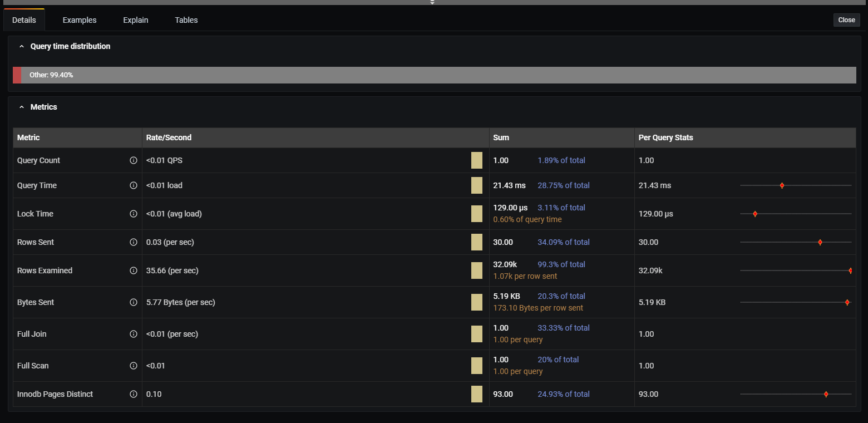Click '0.60% of query time' text
Image resolution: width=868 pixels, height=423 pixels.
pyautogui.click(x=527, y=219)
